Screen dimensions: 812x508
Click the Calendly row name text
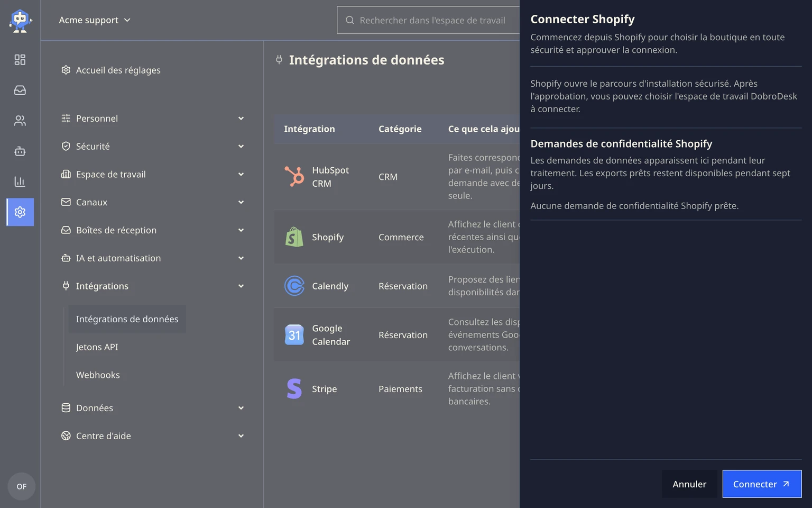(x=330, y=286)
